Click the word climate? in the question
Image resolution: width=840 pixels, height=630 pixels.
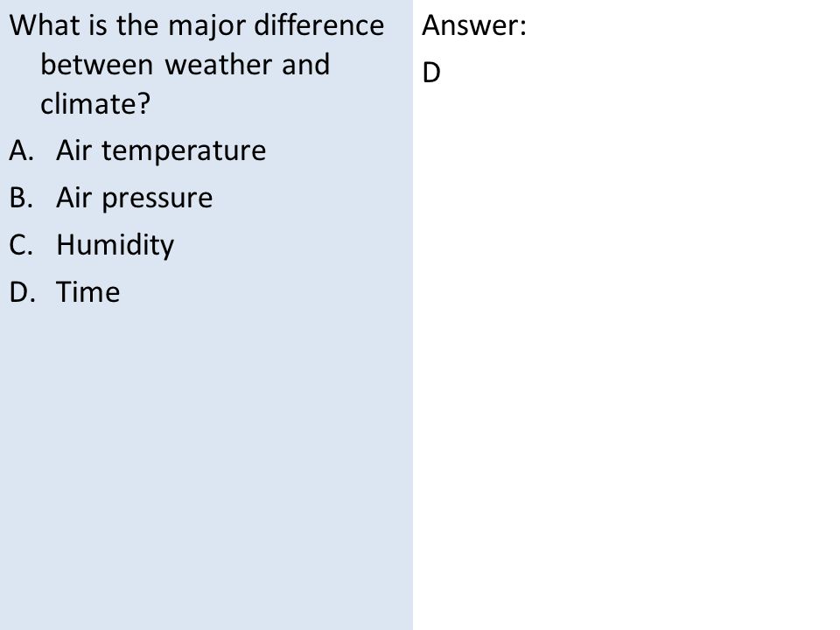click(95, 103)
